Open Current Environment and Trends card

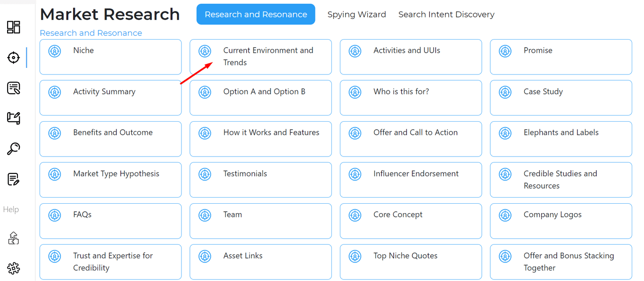261,57
